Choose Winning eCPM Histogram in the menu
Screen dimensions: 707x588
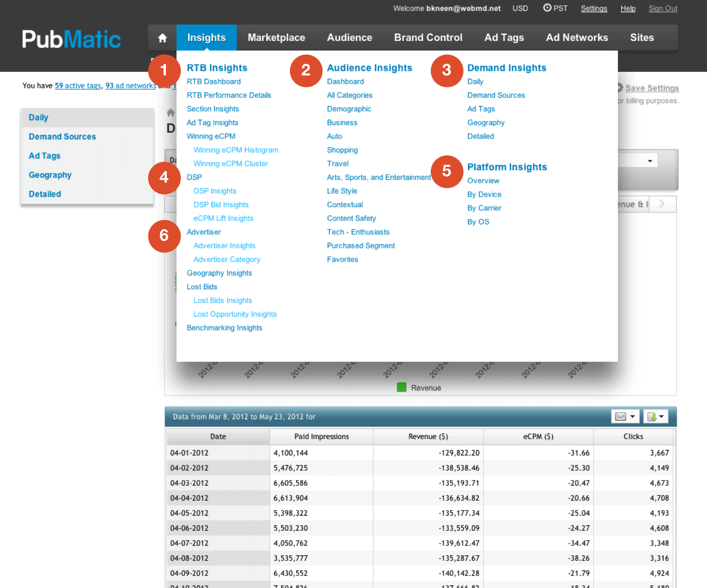click(x=236, y=150)
